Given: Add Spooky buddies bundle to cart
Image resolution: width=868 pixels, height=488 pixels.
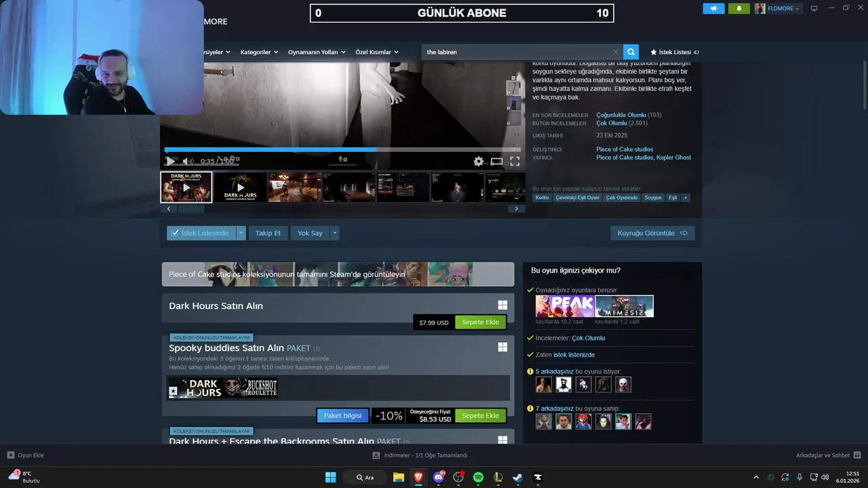Looking at the screenshot, I should (481, 415).
